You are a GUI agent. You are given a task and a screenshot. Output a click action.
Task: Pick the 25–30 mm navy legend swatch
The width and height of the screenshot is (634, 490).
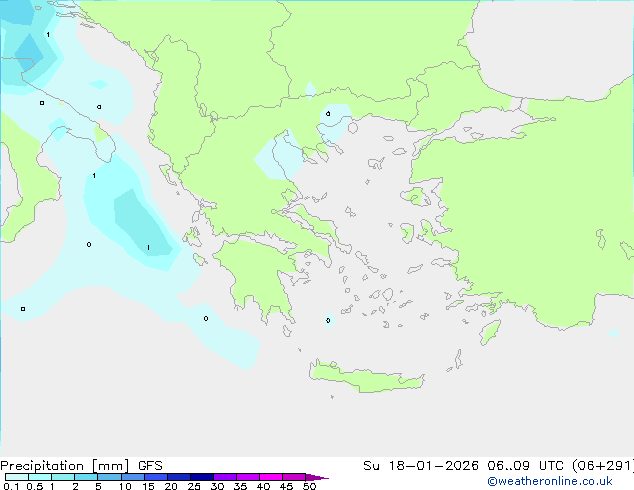pyautogui.click(x=202, y=477)
